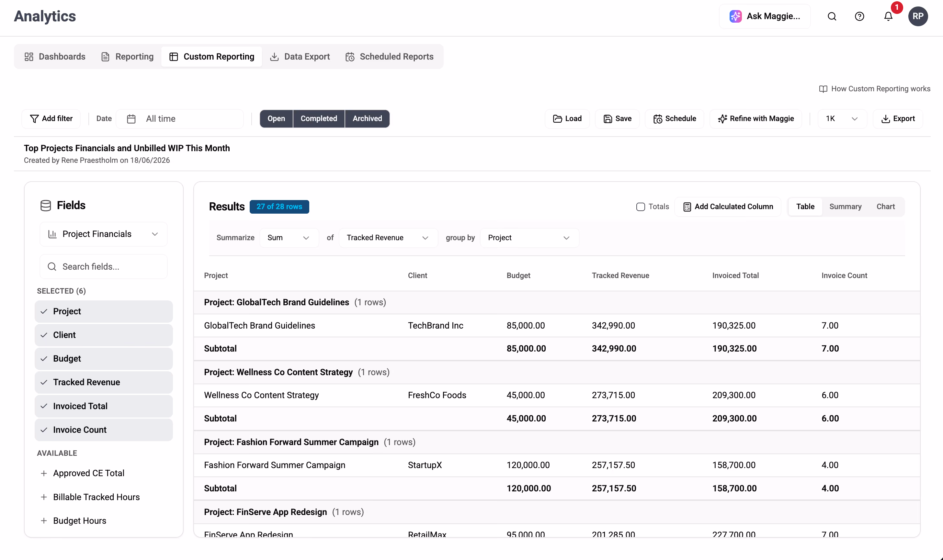Click the FreshCo Foods client cell
943x560 pixels.
coord(437,396)
